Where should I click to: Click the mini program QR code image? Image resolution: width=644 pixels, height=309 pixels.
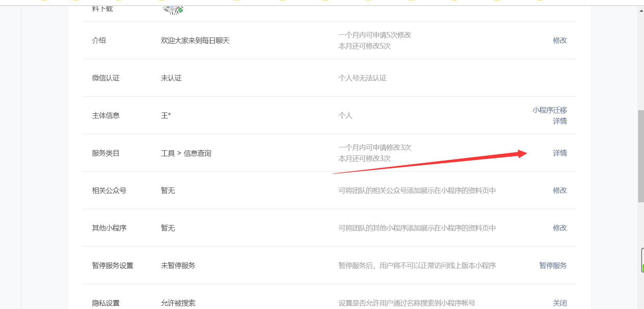172,9
